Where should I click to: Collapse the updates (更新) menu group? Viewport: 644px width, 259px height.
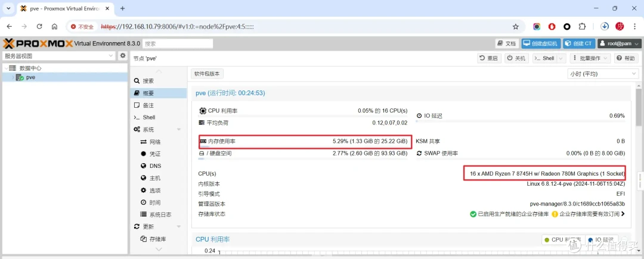click(x=179, y=227)
